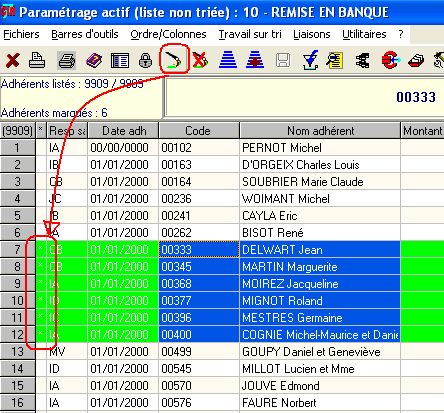Click name cell DELWART Jean
The width and height of the screenshot is (444, 413).
point(320,250)
